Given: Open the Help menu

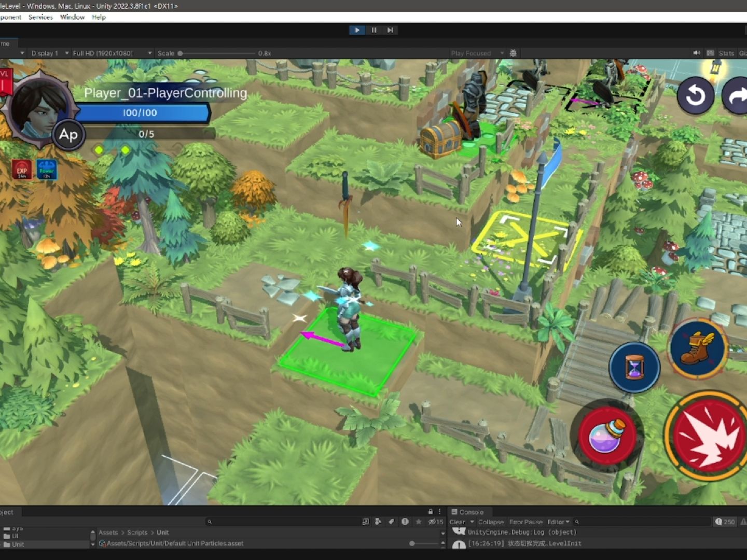Looking at the screenshot, I should tap(99, 17).
